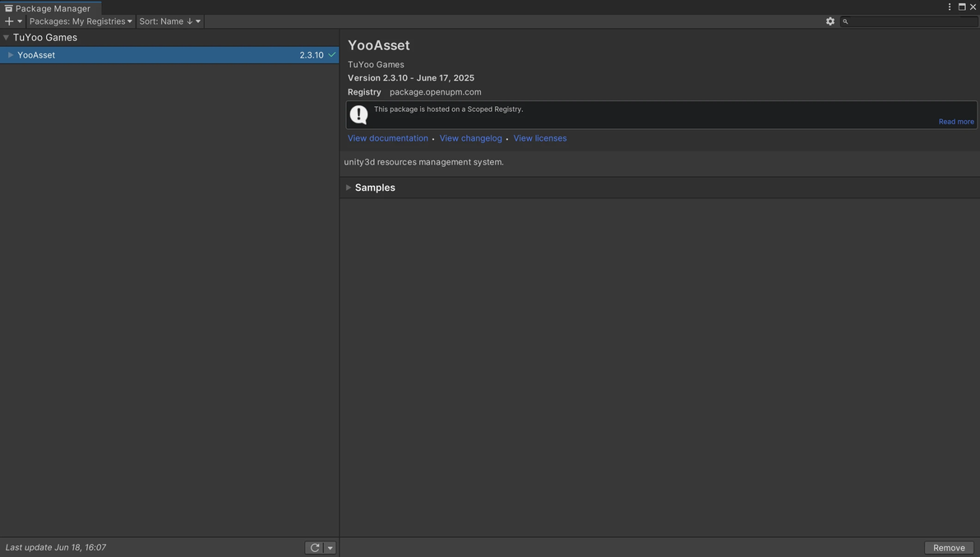Screen dimensions: 980x557
Task: Expand the YooAsset version list arrow
Action: [11, 55]
